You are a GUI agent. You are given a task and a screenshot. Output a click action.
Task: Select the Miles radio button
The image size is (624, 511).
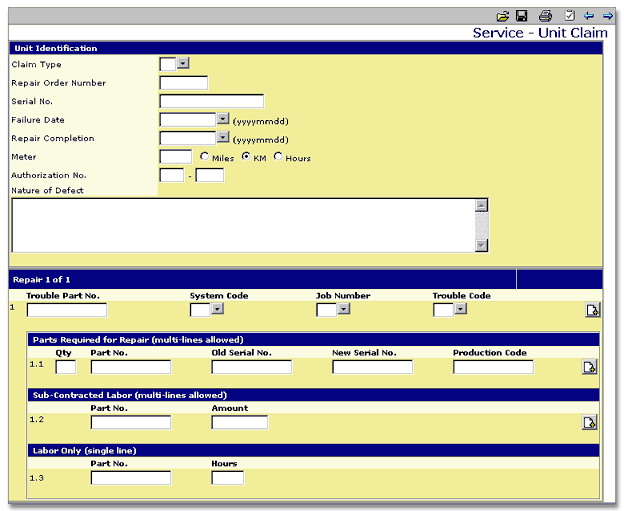pos(205,157)
